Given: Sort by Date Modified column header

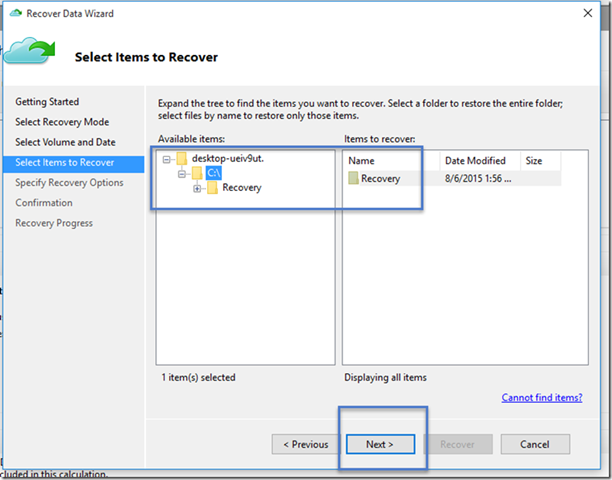Looking at the screenshot, I should [x=475, y=160].
